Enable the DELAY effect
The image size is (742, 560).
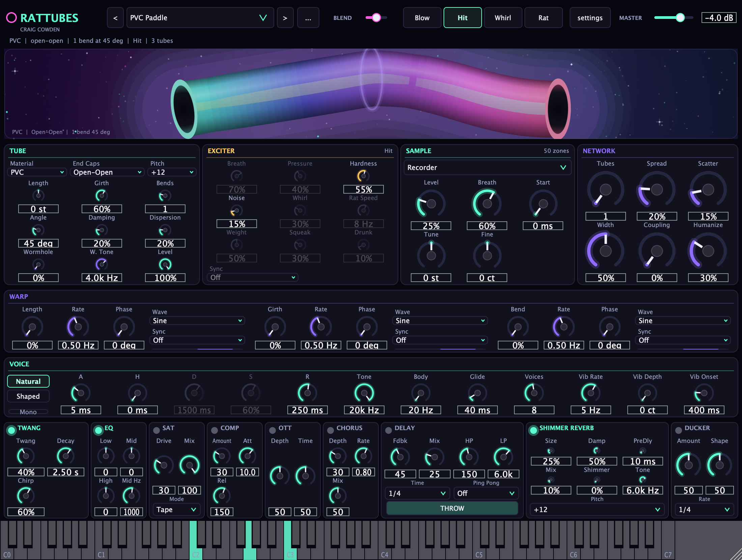[389, 430]
